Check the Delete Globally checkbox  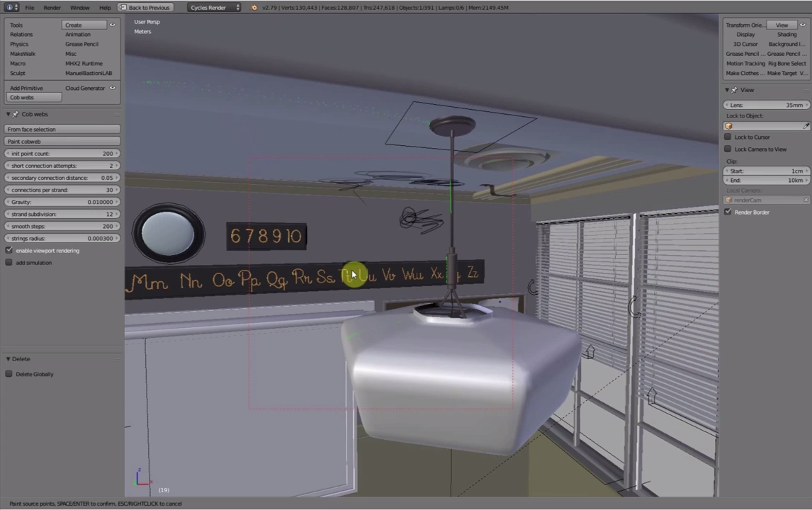tap(9, 374)
